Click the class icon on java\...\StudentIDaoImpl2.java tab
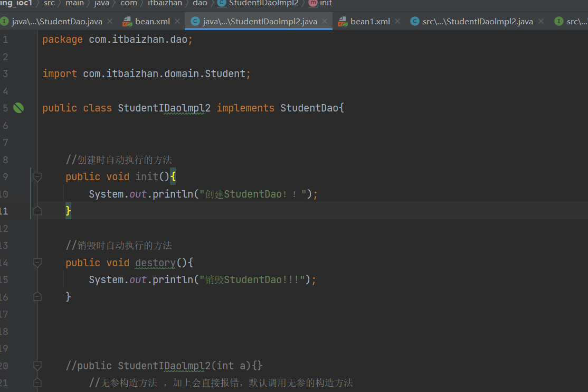The width and height of the screenshot is (588, 392). click(195, 22)
